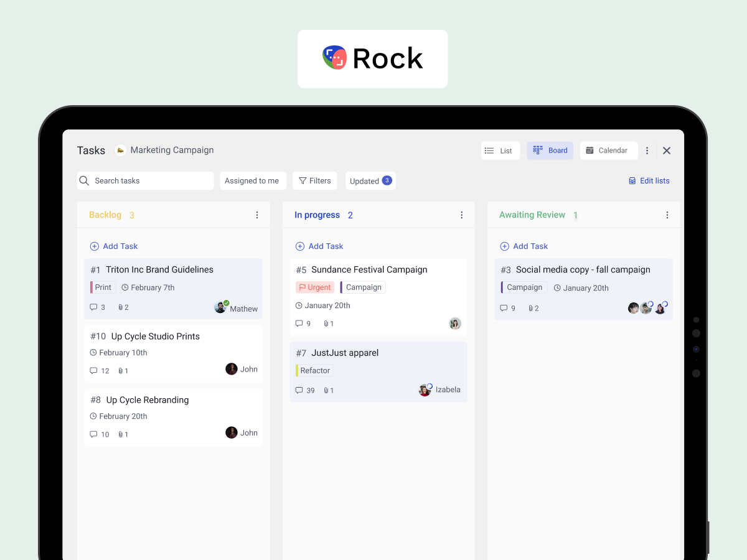Open the Awaiting Review column options menu

(667, 215)
